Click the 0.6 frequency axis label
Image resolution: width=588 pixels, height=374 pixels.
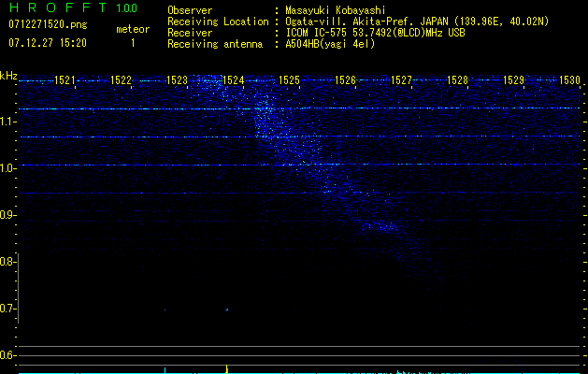pos(7,355)
